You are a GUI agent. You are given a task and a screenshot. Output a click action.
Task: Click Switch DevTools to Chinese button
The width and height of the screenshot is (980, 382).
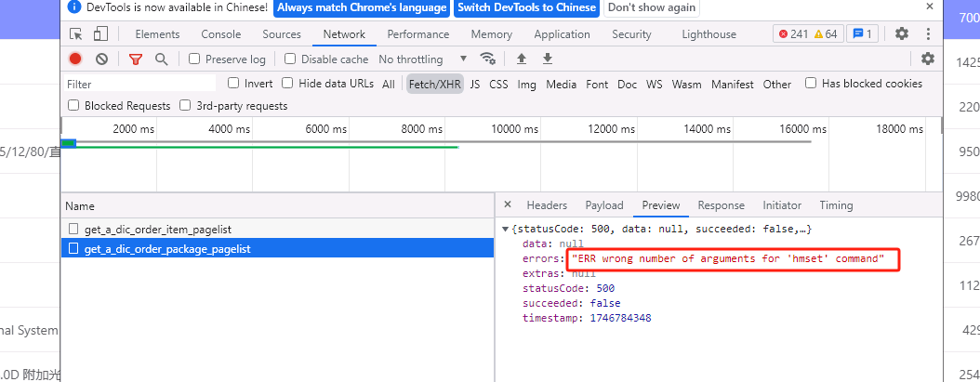[527, 7]
